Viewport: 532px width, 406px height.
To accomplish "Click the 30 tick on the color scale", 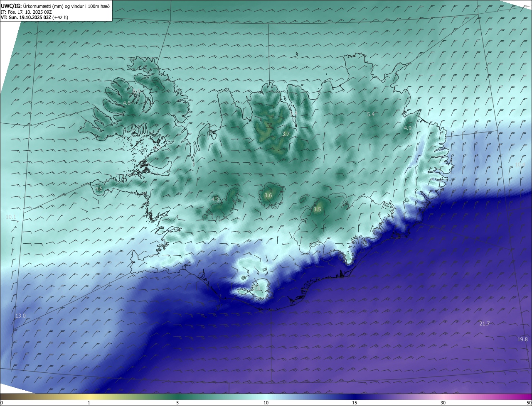I will (443, 403).
